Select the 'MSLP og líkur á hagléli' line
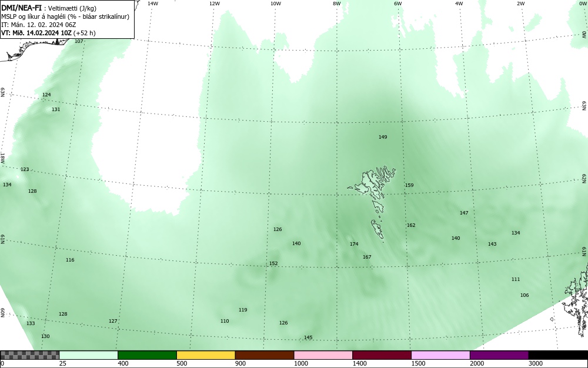Screen dimensions: 588x368 [x=65, y=16]
